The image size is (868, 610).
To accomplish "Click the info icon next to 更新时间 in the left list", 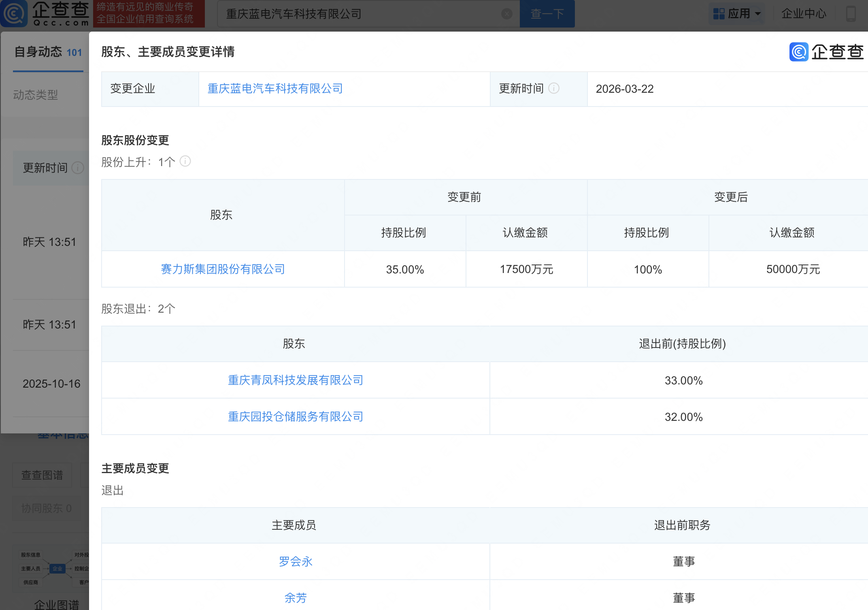I will click(x=77, y=168).
